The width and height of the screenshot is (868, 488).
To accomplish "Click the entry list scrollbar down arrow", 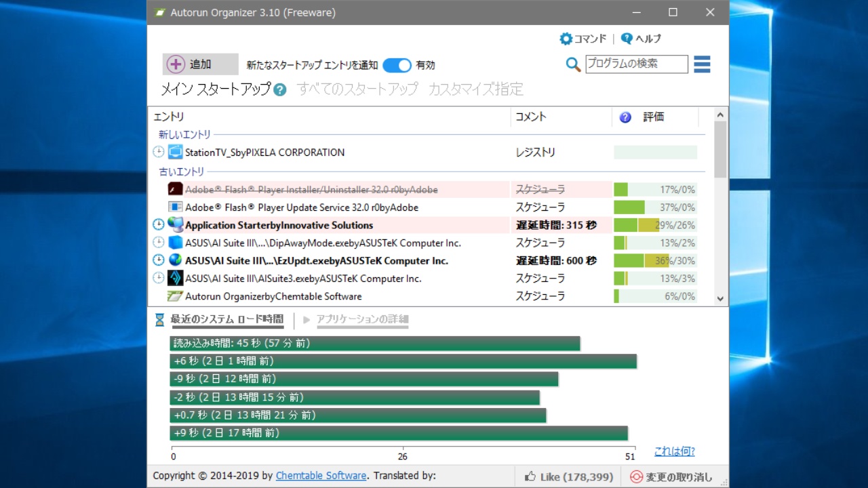I will pyautogui.click(x=720, y=298).
